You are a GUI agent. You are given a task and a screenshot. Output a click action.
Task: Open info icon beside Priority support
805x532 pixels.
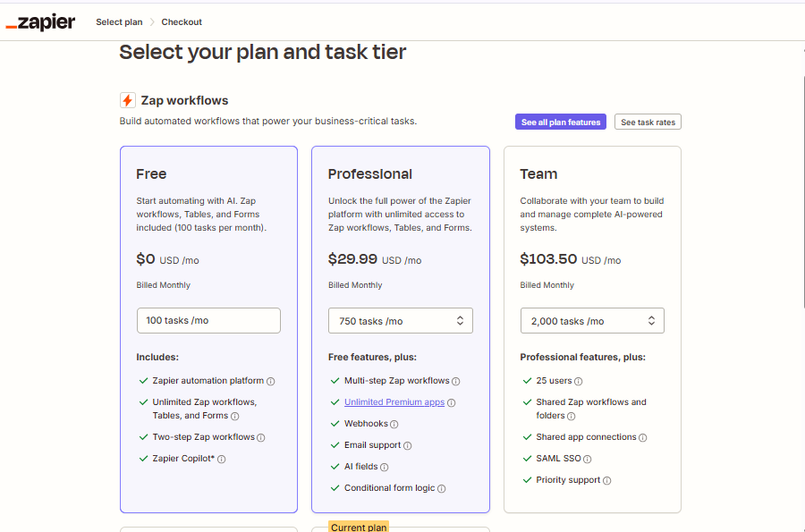606,481
